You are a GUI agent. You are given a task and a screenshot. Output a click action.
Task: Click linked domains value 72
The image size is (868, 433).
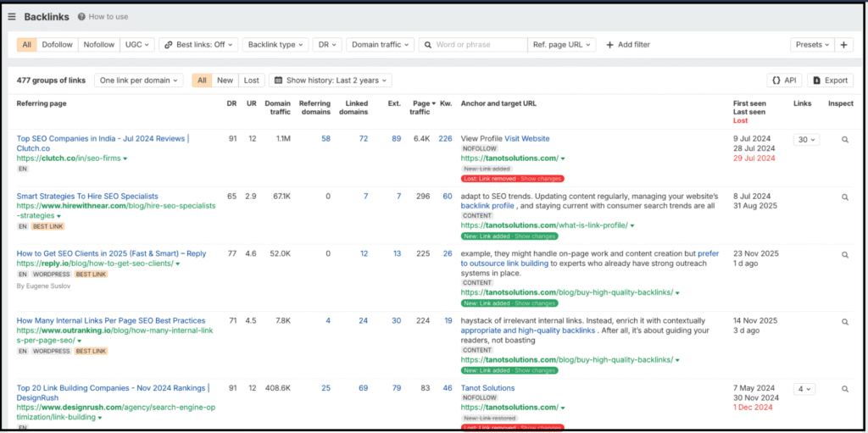coord(363,139)
